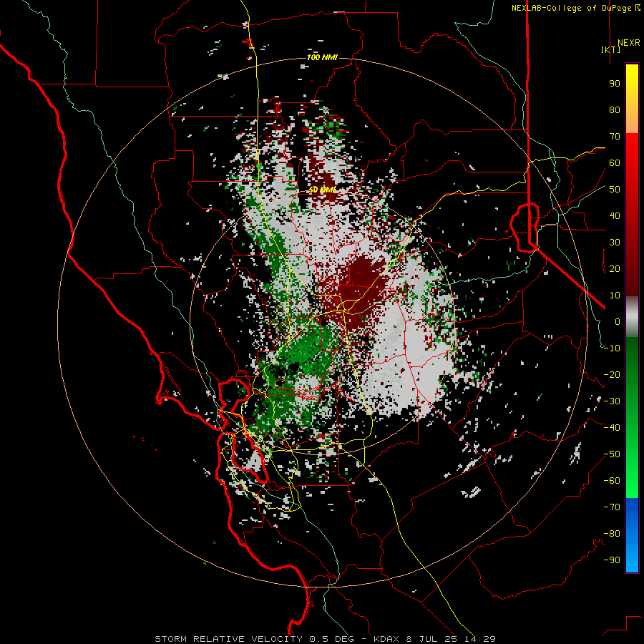Select the 50 NMI range ring label
Image resolution: width=644 pixels, height=644 pixels.
click(322, 190)
